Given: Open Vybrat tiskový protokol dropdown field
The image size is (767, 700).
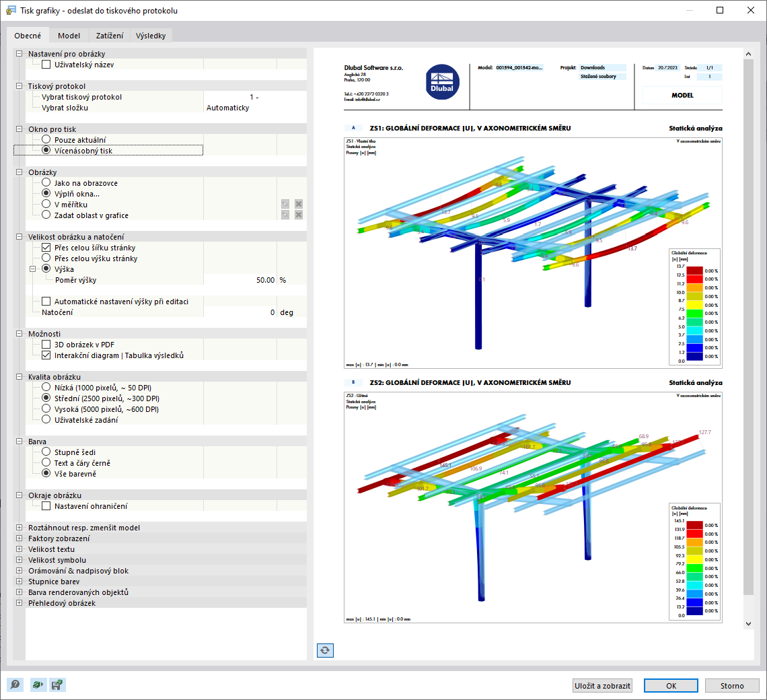Looking at the screenshot, I should pyautogui.click(x=255, y=96).
